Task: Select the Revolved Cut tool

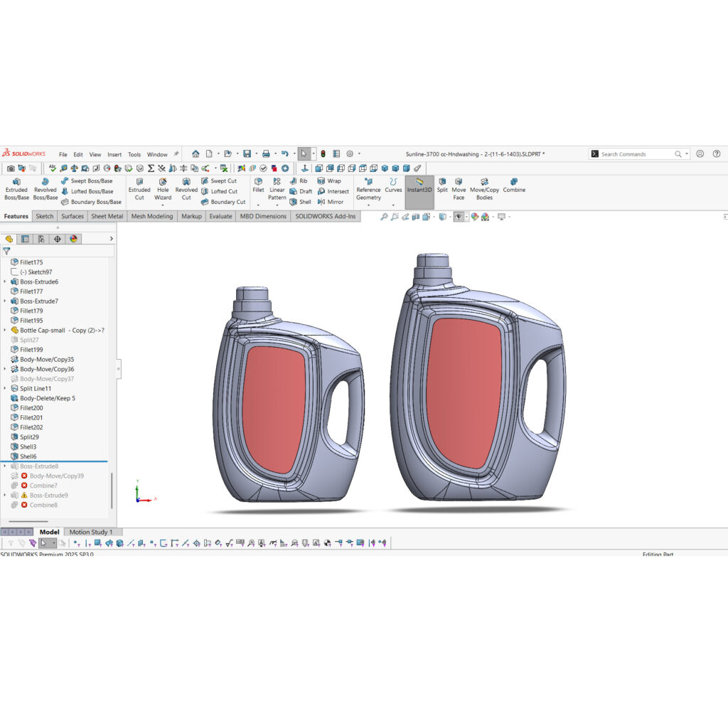Action: tap(186, 189)
